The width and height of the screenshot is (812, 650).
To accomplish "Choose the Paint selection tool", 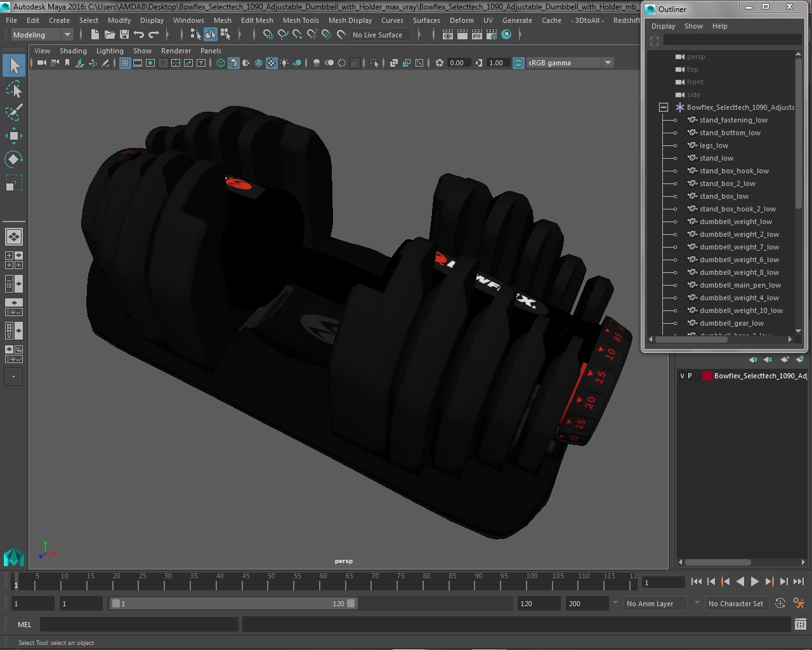I will [x=14, y=112].
